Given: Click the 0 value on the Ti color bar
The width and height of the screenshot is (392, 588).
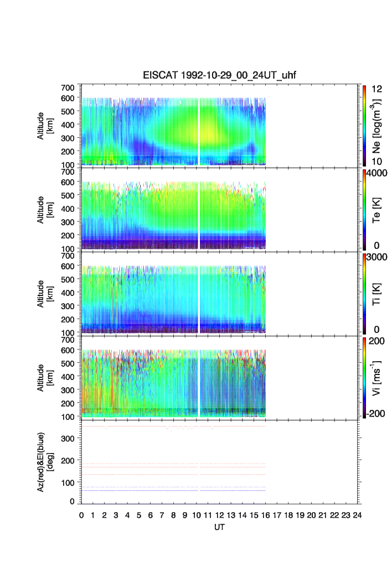Looking at the screenshot, I should [376, 330].
